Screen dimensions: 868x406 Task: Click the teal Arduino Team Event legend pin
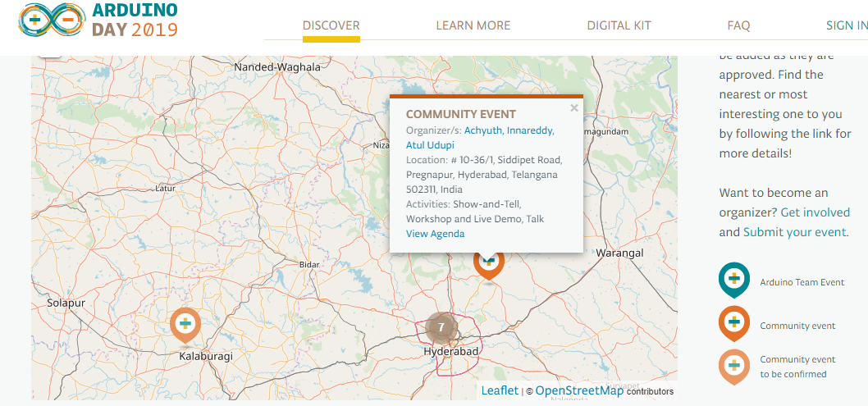tap(734, 281)
